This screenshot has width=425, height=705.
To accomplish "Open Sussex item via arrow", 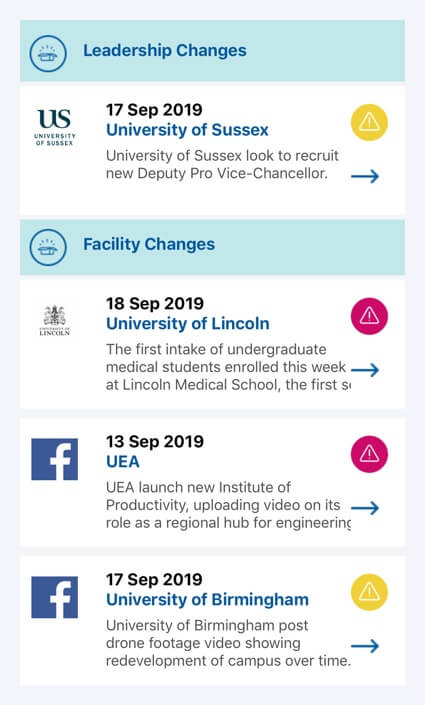I will [365, 176].
